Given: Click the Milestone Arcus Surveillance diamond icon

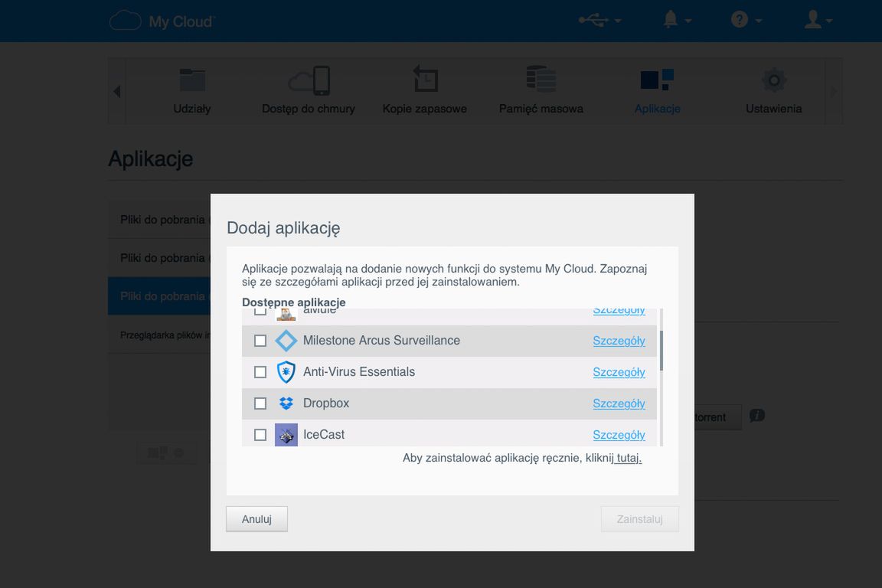Looking at the screenshot, I should click(286, 341).
